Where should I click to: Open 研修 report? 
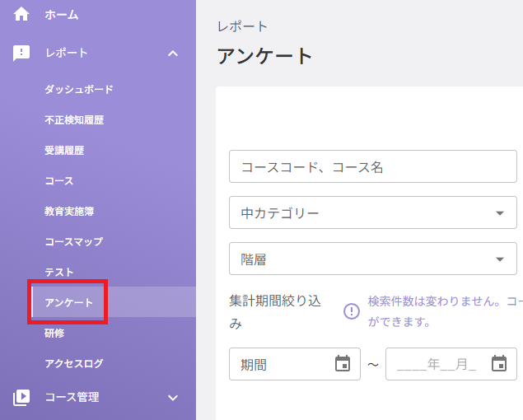coord(54,333)
